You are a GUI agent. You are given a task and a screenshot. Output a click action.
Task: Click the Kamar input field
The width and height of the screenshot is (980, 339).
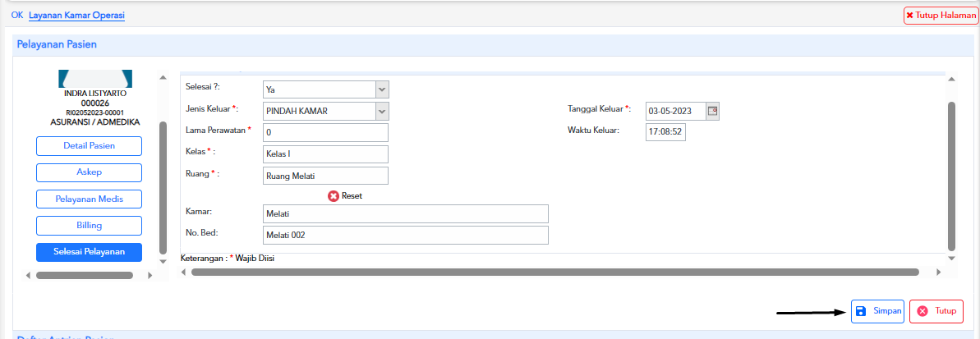point(404,213)
